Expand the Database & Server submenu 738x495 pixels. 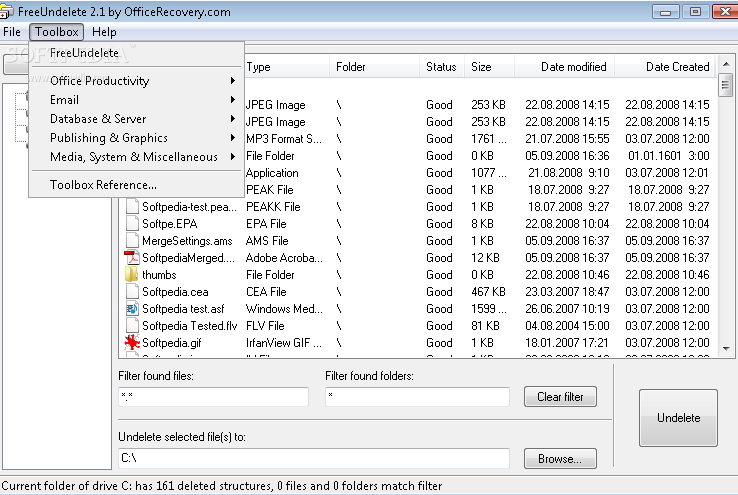(136, 119)
